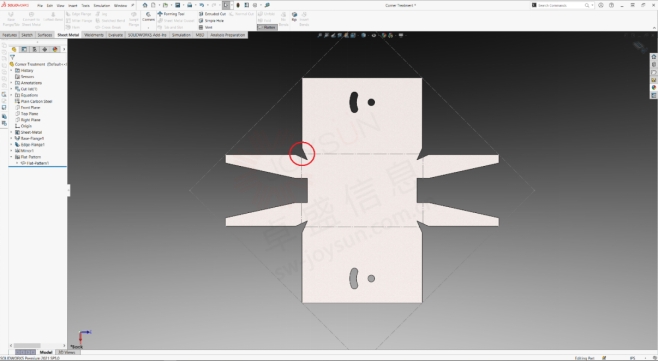The width and height of the screenshot is (658, 361).
Task: Click the DimXpertManager tab icon
Action: [x=44, y=49]
